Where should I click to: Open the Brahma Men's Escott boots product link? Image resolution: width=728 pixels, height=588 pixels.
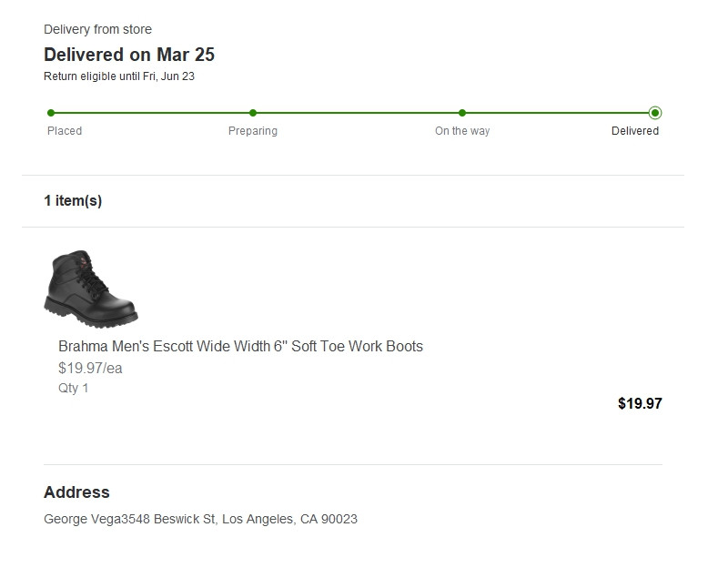[240, 346]
